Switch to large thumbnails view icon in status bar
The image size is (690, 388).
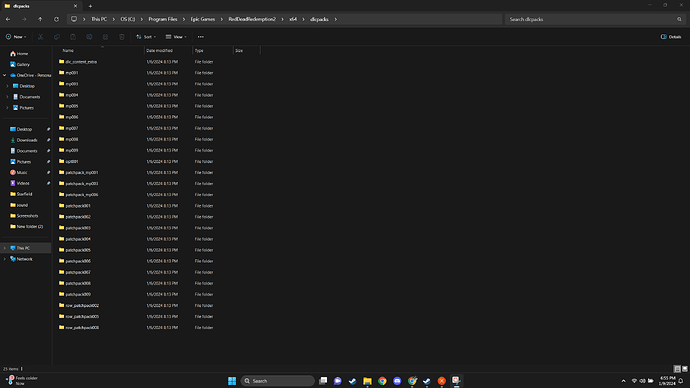(685, 369)
